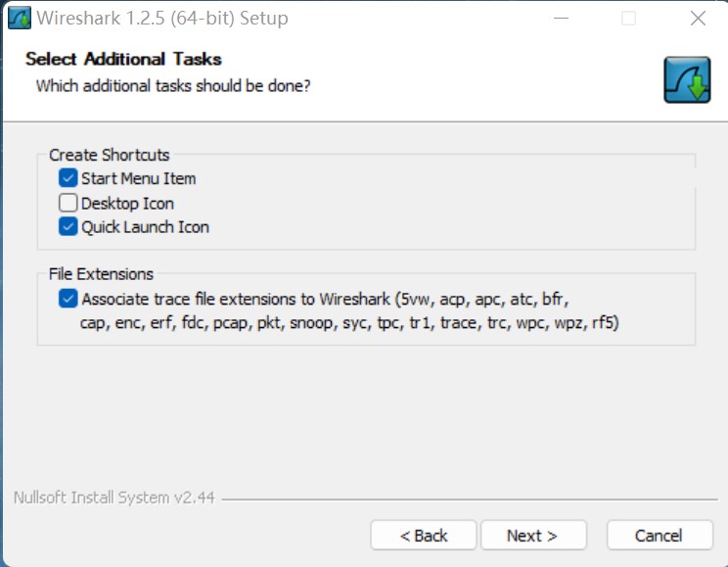
Task: Click the "File Extensions" group label
Action: 101,274
